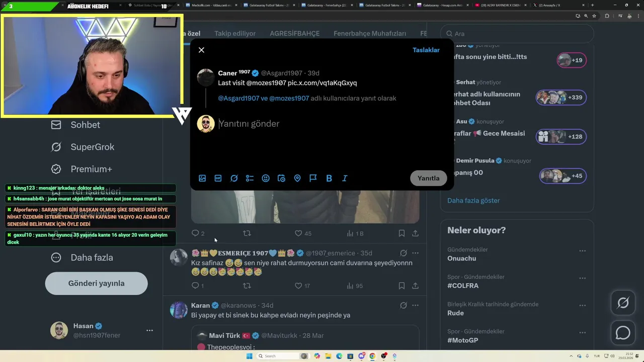The image size is (644, 362).
Task: Join Asu's space with +128 listeners
Action: (561, 137)
